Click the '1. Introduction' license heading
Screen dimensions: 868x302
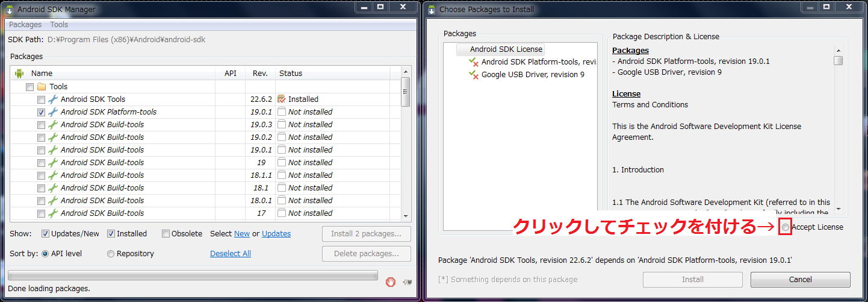[x=638, y=170]
